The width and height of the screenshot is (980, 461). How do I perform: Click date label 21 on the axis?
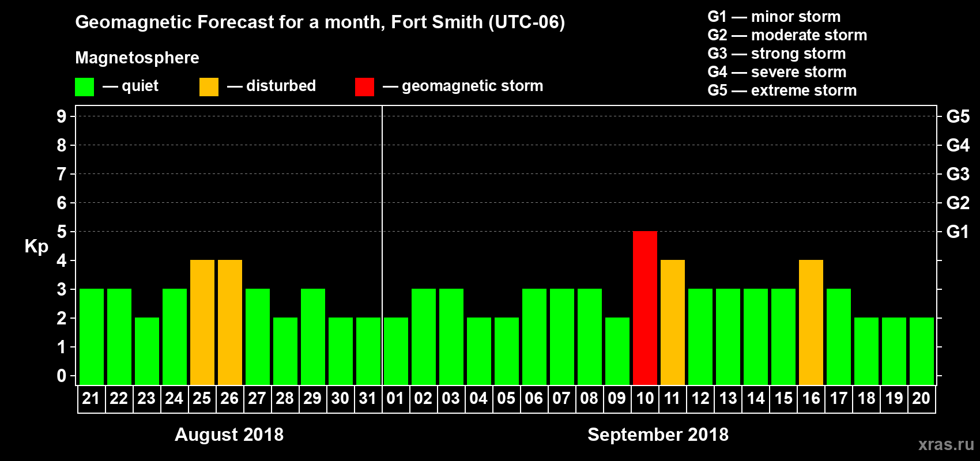click(x=91, y=398)
